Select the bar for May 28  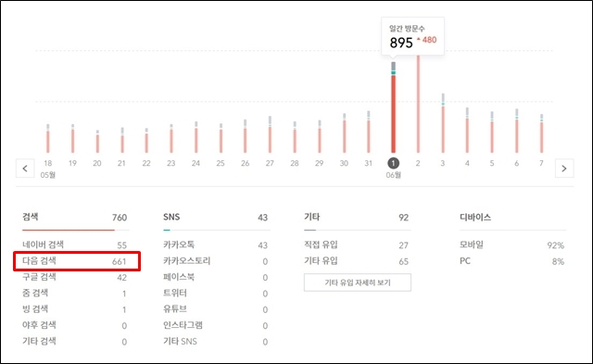[x=295, y=137]
